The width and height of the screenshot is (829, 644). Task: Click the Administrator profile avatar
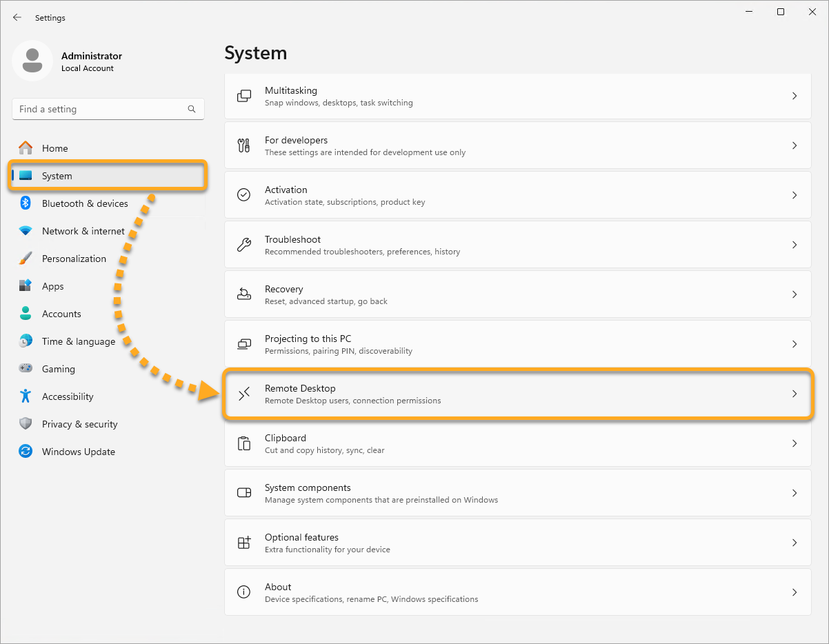point(32,61)
